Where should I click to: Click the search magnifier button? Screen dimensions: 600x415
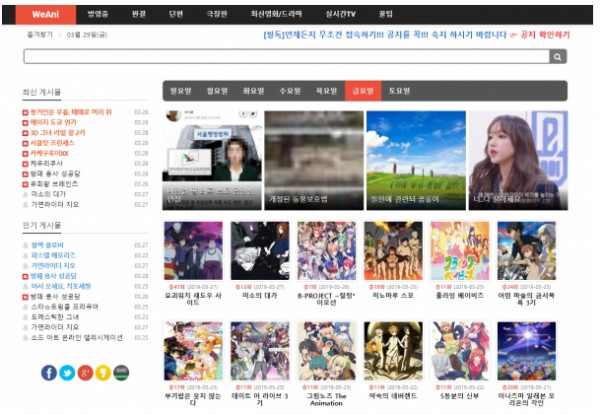558,57
